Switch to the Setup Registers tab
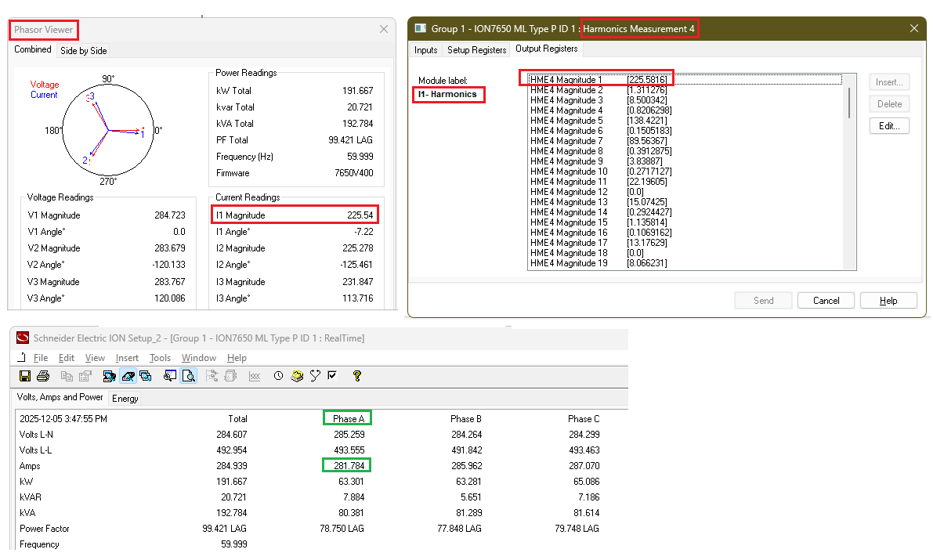933x560 pixels. [476, 50]
